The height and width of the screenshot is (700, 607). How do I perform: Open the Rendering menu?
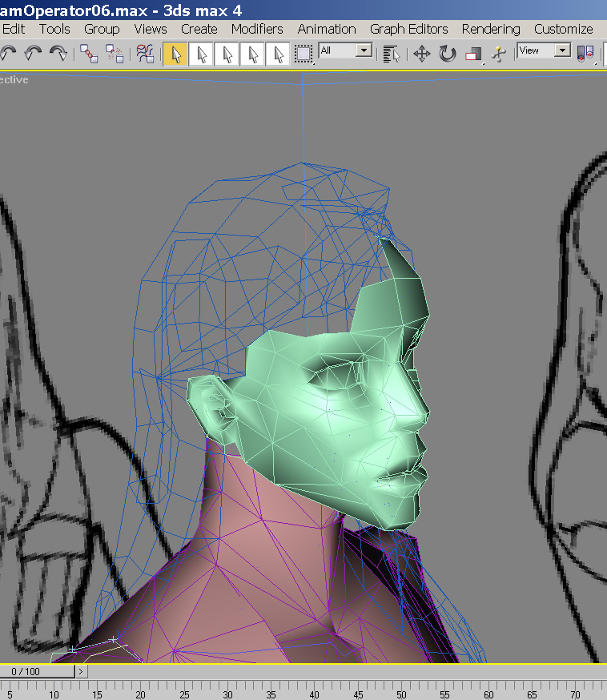click(490, 29)
